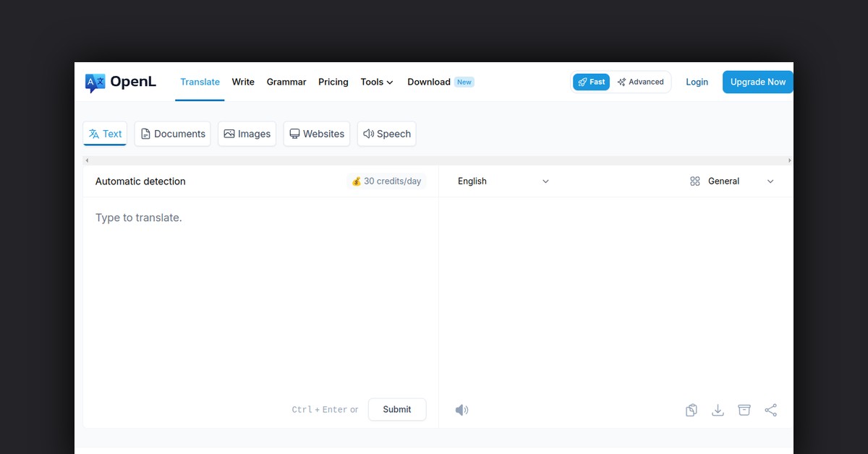The height and width of the screenshot is (454, 868).
Task: Click the 30 credits/day badge
Action: click(386, 181)
